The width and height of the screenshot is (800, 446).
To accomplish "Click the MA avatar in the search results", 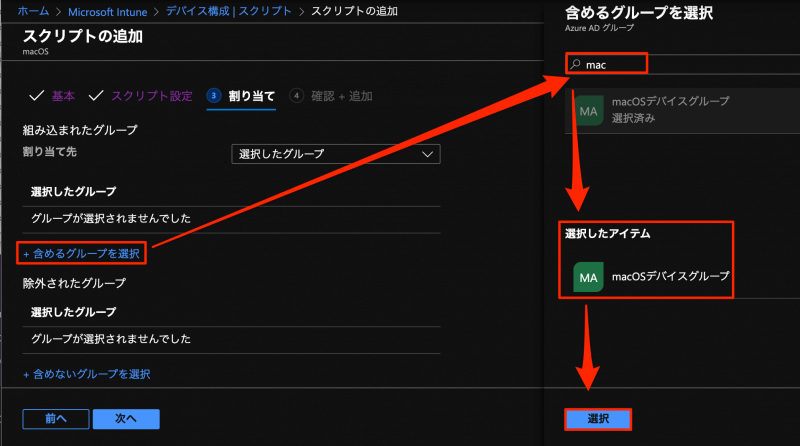I will (588, 110).
